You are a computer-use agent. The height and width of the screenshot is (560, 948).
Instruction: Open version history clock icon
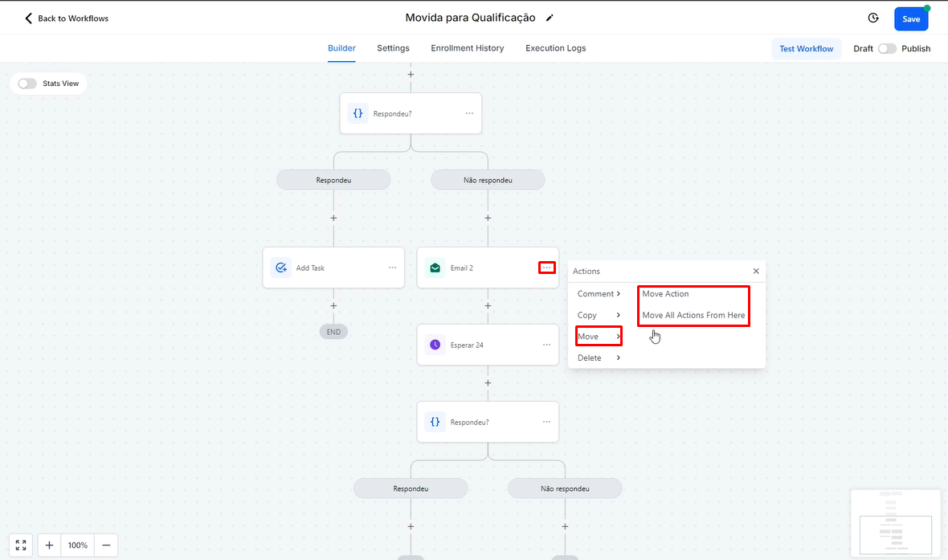click(x=873, y=18)
